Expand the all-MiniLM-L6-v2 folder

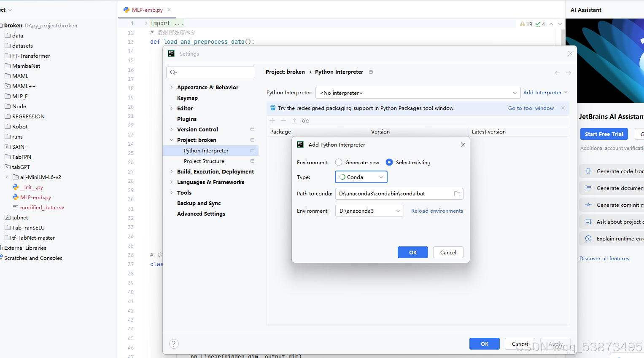(x=6, y=177)
